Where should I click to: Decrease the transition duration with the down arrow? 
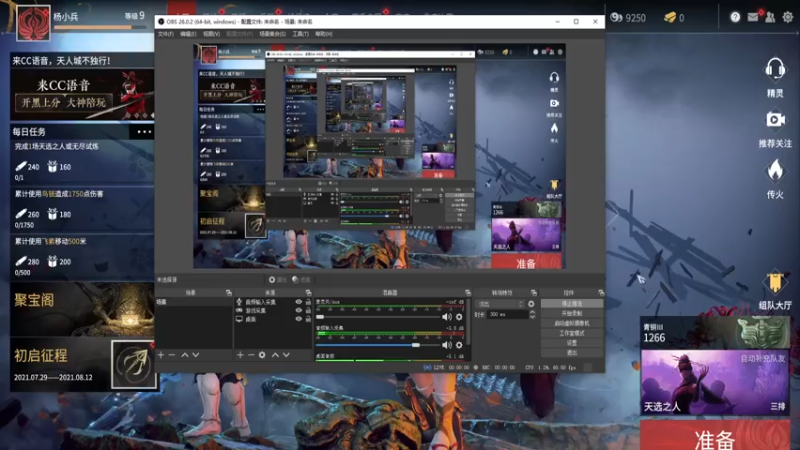532,317
